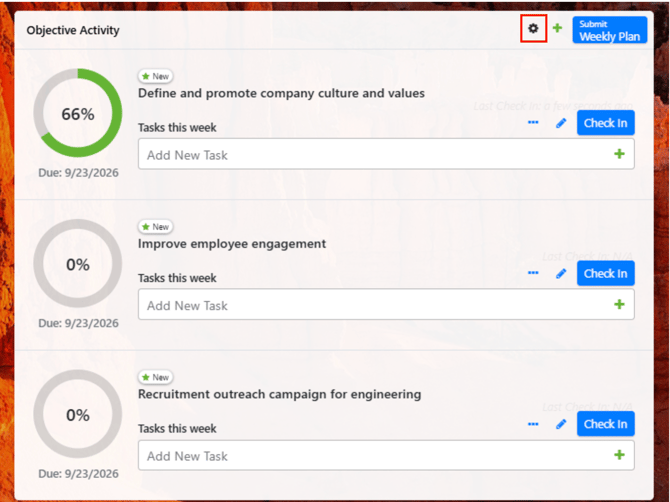The image size is (670, 502).
Task: Add task plus icon for company culture
Action: tap(619, 154)
